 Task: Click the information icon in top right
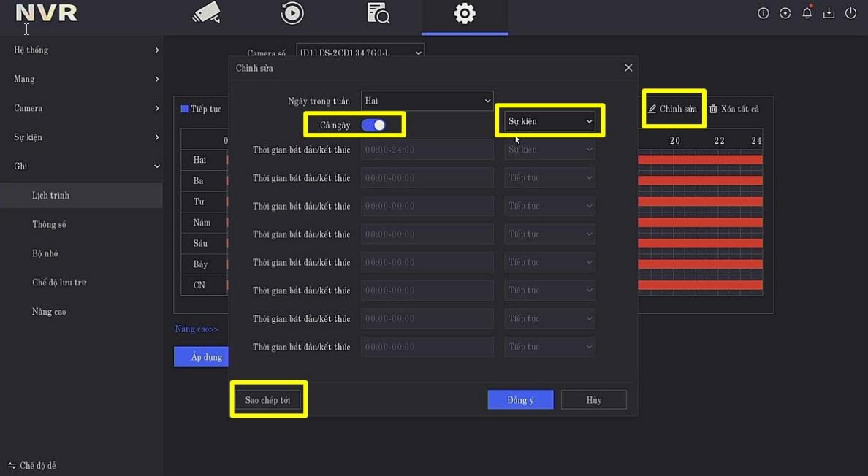pyautogui.click(x=764, y=13)
